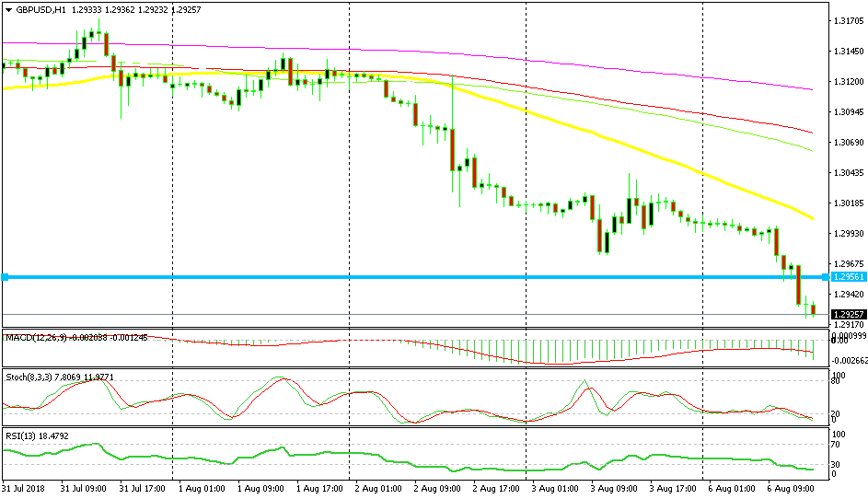Click the OHLC quote values 1.29333 1.29362
Image resolution: width=868 pixels, height=499 pixels.
(x=103, y=10)
